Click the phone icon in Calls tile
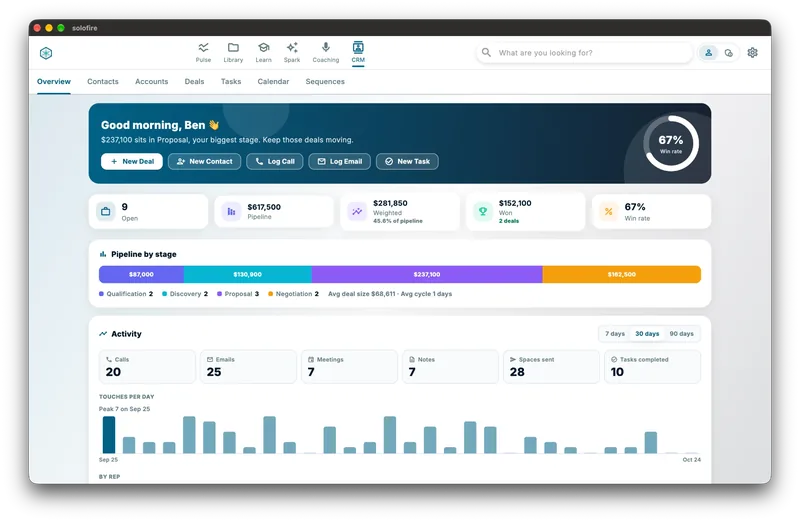The image size is (800, 522). tap(109, 359)
